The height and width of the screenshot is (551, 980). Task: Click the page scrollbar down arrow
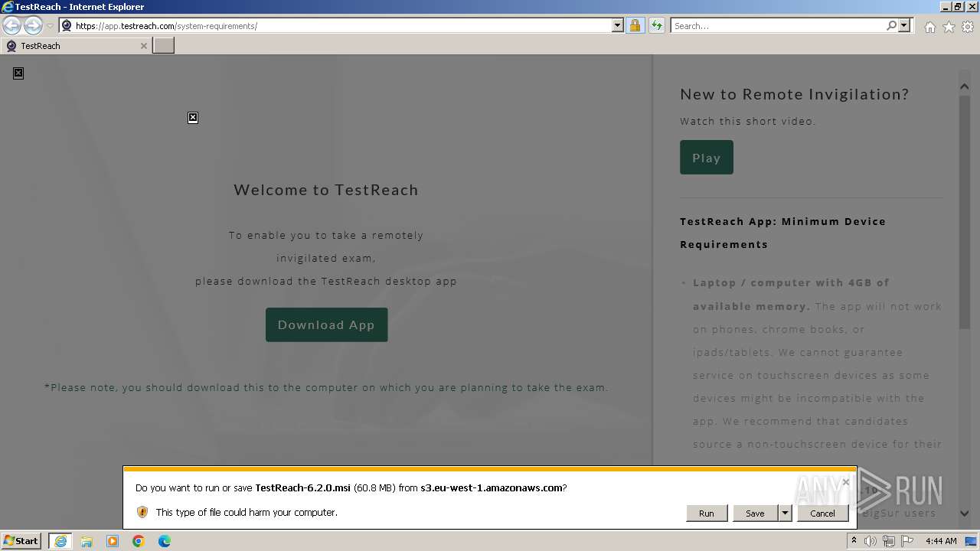(x=965, y=514)
